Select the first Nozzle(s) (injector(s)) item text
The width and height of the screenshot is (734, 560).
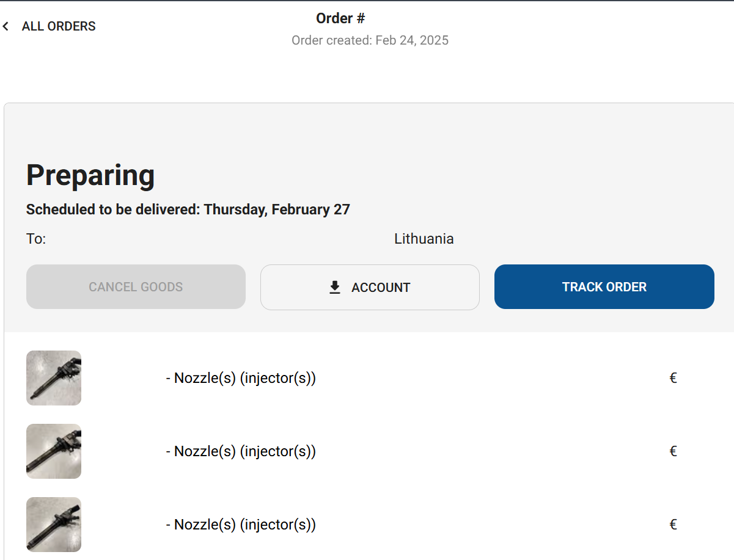coord(241,378)
